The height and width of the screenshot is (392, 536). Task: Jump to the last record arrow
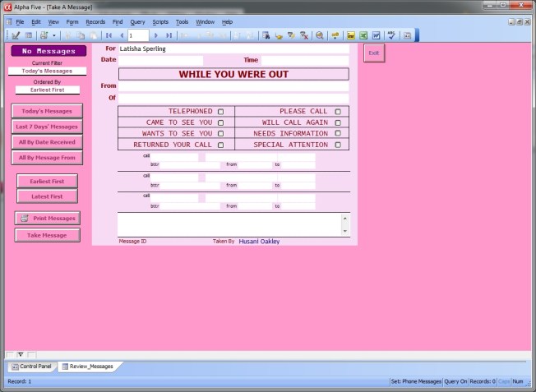pos(169,35)
